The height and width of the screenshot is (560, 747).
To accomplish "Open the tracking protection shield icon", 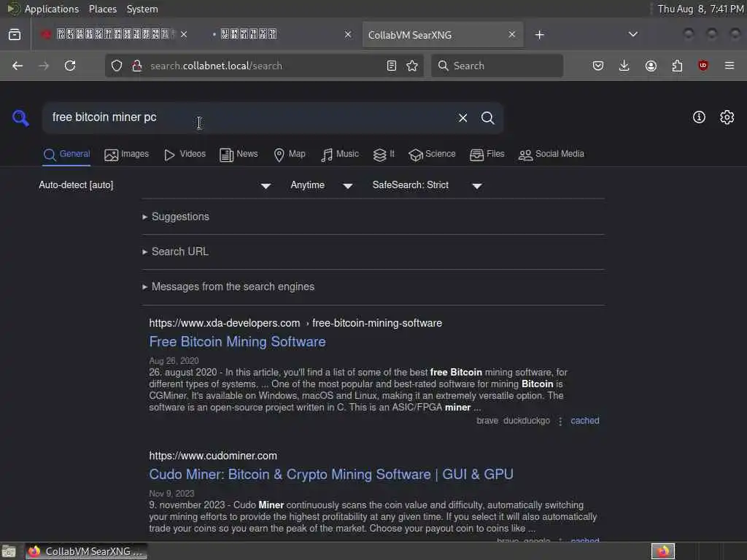I will 117,66.
